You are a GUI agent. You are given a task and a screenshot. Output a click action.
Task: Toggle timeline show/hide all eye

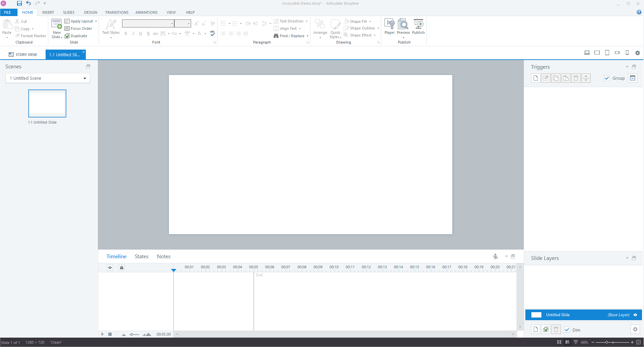coord(110,268)
